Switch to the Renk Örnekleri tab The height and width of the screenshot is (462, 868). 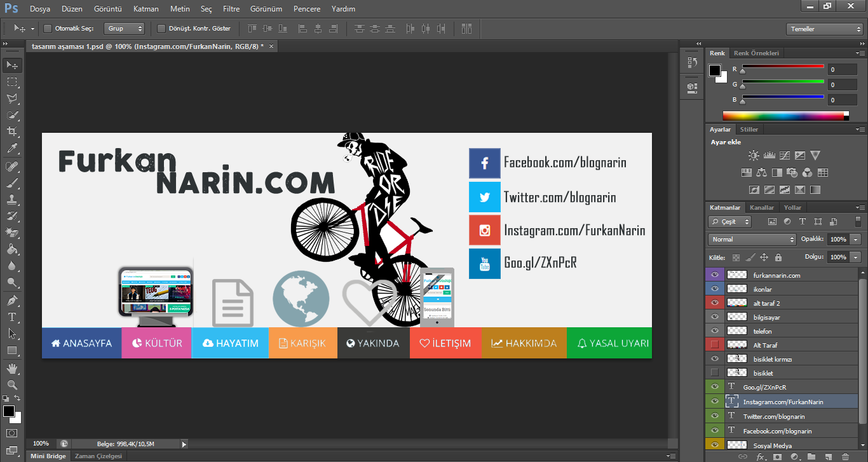pyautogui.click(x=756, y=53)
